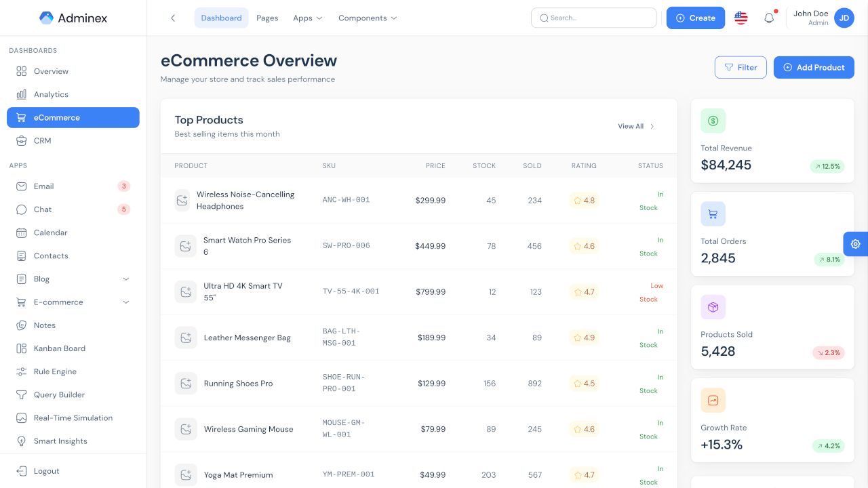
Task: Click the Total Orders cart icon
Action: (713, 213)
